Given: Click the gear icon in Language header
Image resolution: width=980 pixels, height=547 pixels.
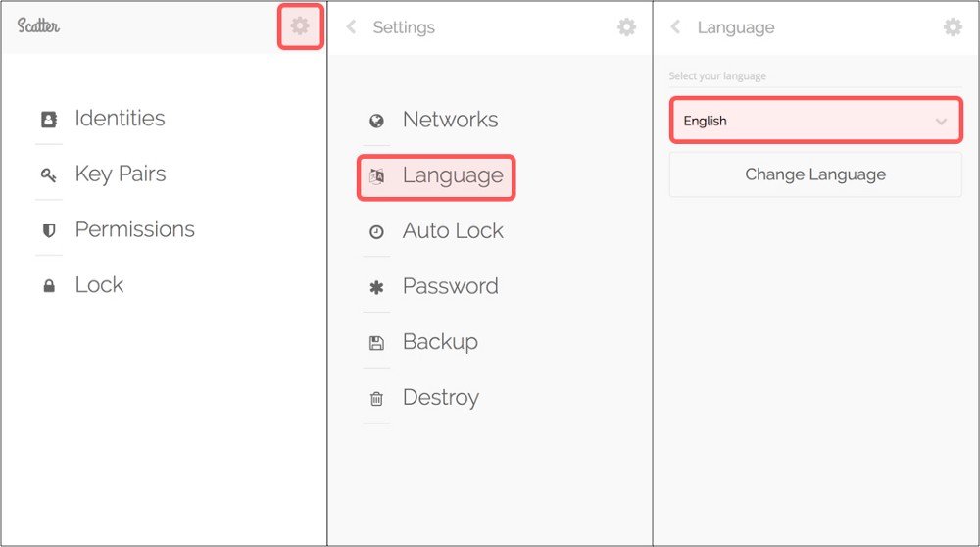Looking at the screenshot, I should (953, 26).
